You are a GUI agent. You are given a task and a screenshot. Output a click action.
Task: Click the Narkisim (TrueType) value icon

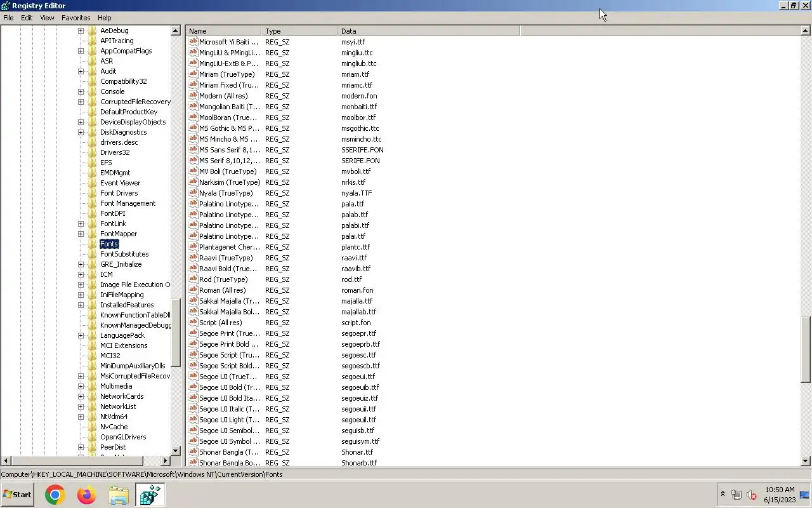(x=193, y=182)
